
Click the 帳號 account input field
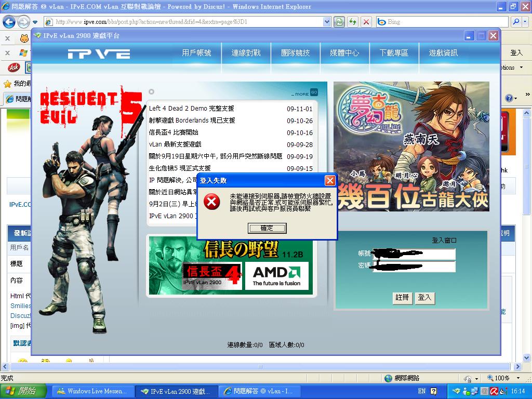(414, 254)
